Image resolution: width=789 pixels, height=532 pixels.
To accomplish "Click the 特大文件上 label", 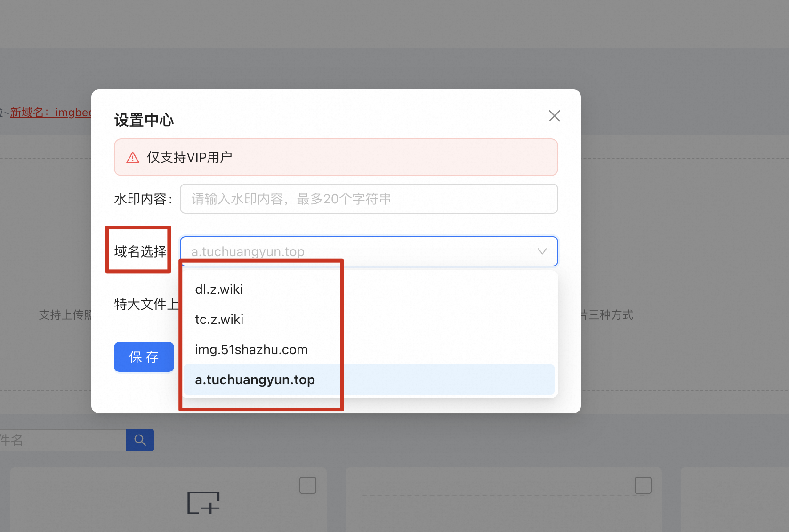I will point(146,304).
